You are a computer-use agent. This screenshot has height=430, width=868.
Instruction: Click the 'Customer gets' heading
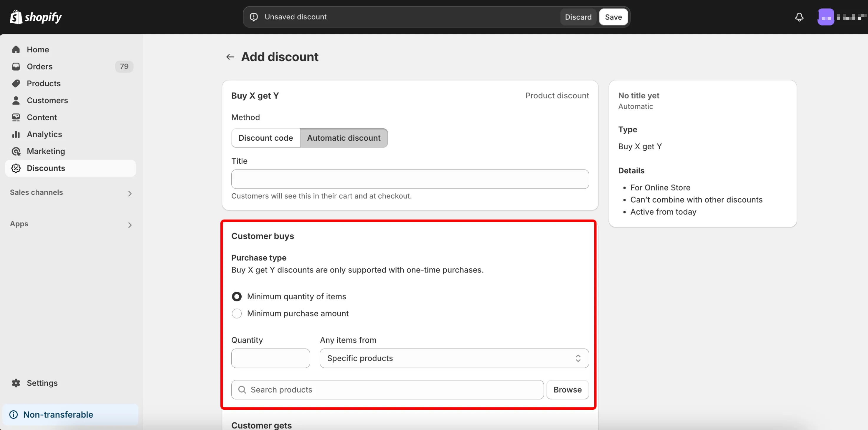pos(261,425)
